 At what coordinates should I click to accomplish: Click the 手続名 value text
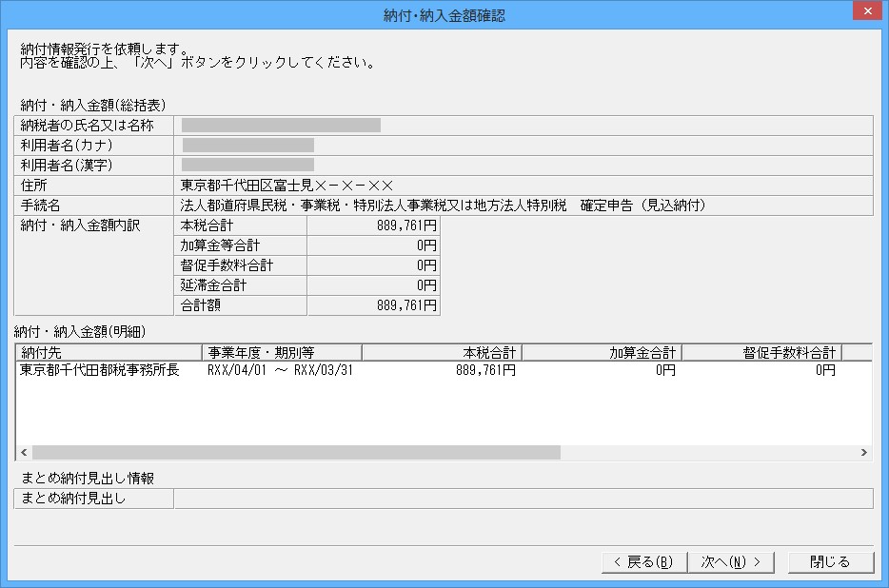tap(443, 206)
